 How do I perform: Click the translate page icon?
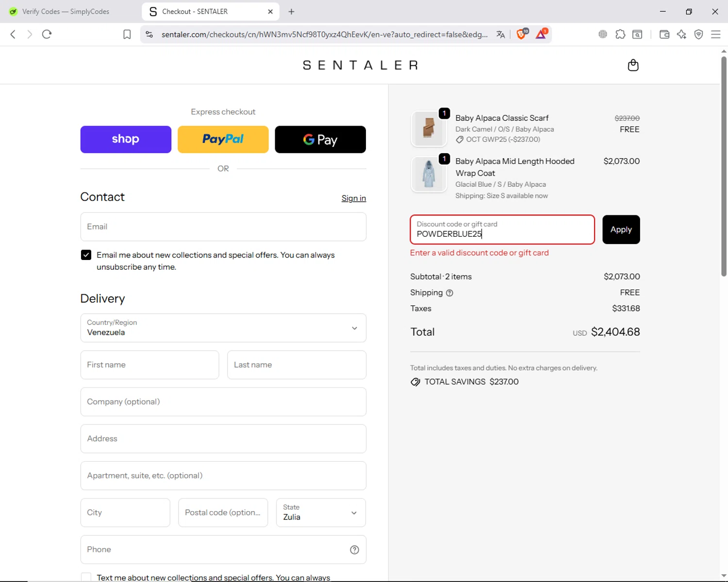(500, 34)
